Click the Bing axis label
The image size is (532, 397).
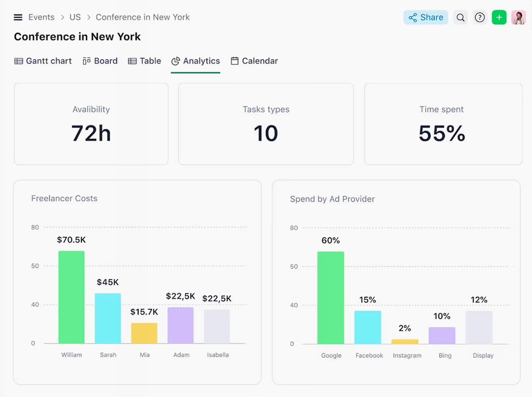445,355
